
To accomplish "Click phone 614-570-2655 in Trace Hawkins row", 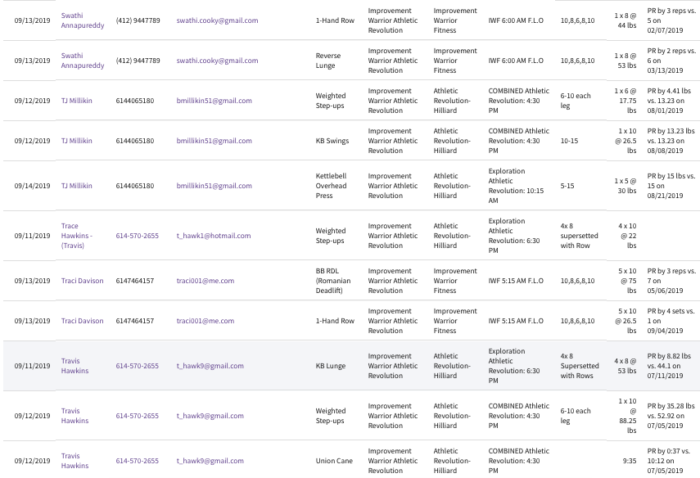I will click(x=137, y=236).
